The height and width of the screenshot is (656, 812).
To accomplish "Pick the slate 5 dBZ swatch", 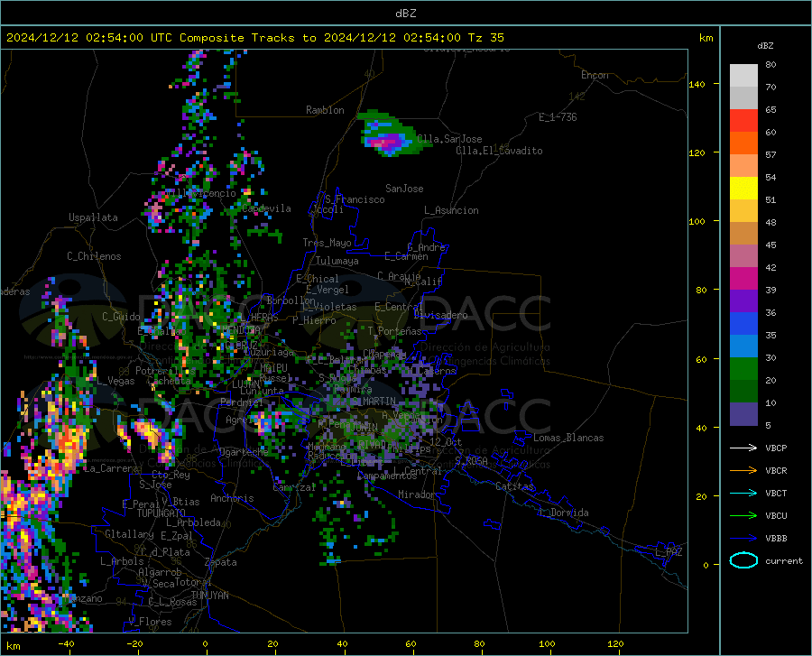I will click(x=743, y=414).
